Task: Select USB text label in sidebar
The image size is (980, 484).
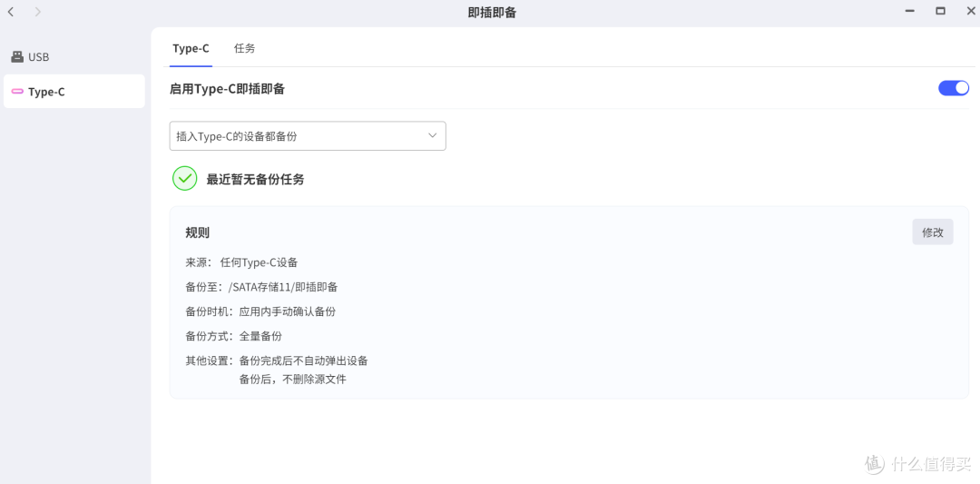Action: [39, 57]
